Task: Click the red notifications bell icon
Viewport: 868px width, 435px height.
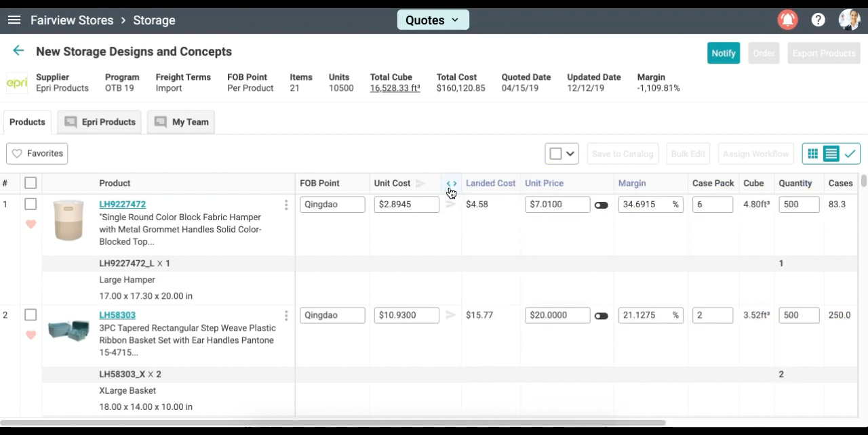Action: [x=787, y=20]
